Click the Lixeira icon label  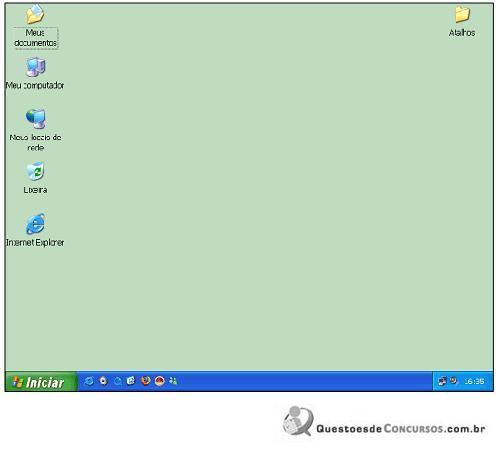coord(35,190)
